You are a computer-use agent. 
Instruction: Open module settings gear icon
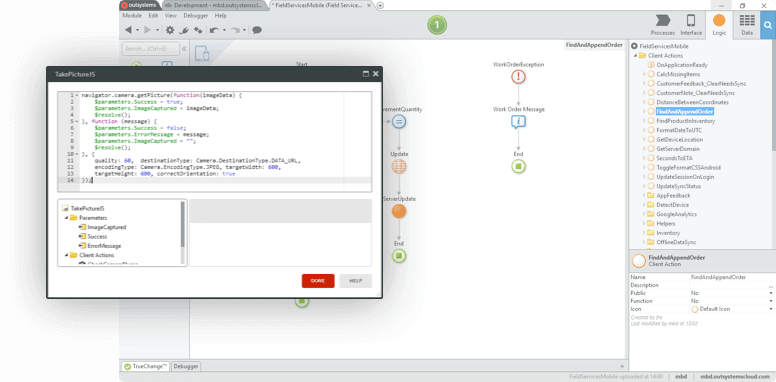coord(170,30)
